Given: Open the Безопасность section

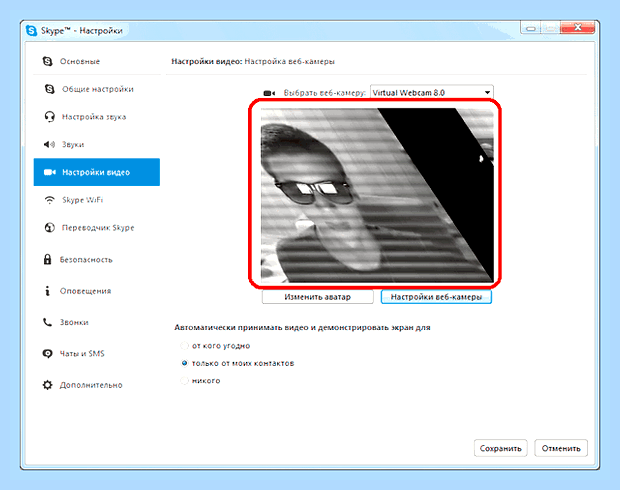Looking at the screenshot, I should (x=97, y=259).
